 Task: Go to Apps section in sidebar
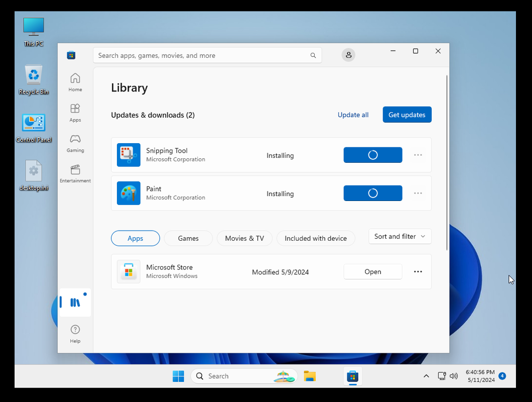click(75, 113)
